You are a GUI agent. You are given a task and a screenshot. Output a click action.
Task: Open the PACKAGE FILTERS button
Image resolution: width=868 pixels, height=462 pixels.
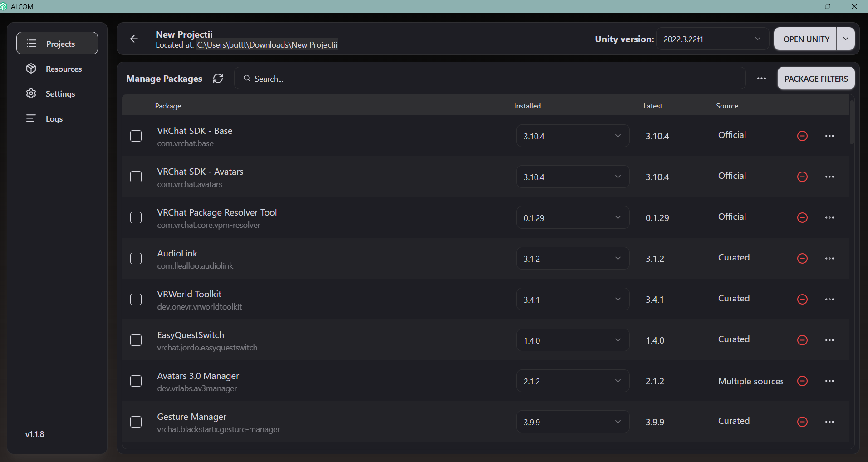coord(816,79)
